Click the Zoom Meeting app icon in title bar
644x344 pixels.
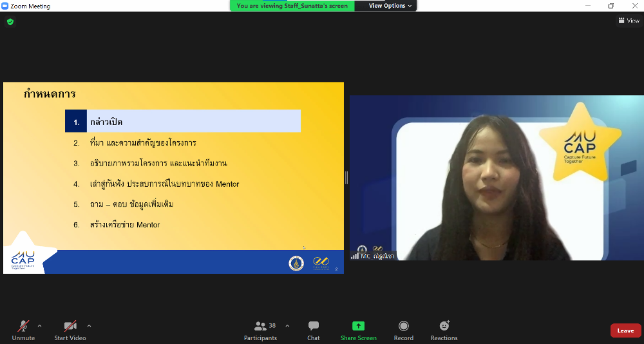coord(5,6)
